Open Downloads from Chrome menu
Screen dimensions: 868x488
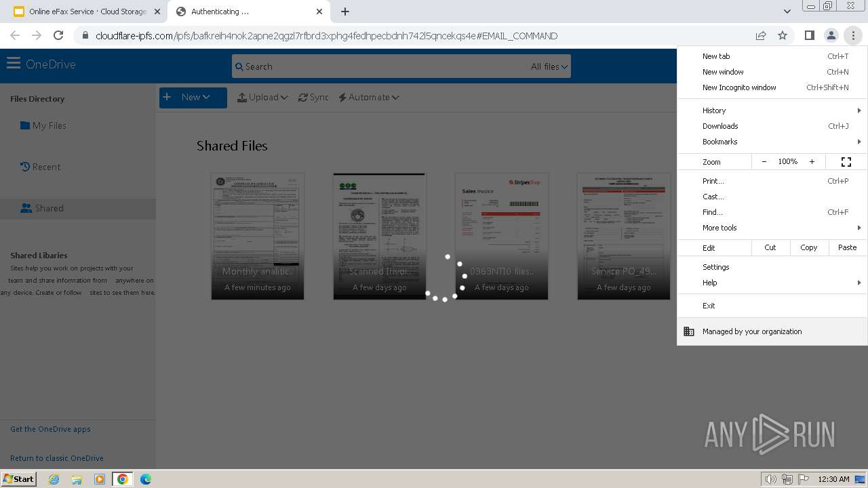[x=772, y=126]
